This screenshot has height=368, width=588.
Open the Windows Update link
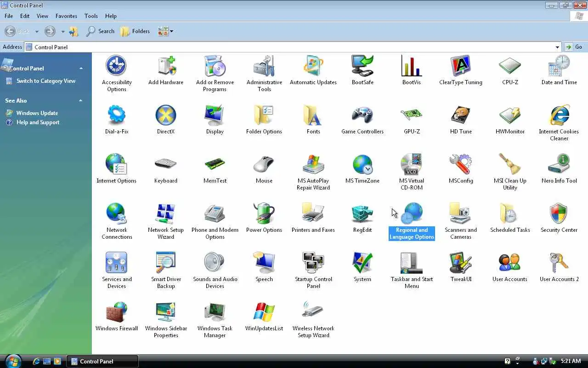[x=37, y=113]
